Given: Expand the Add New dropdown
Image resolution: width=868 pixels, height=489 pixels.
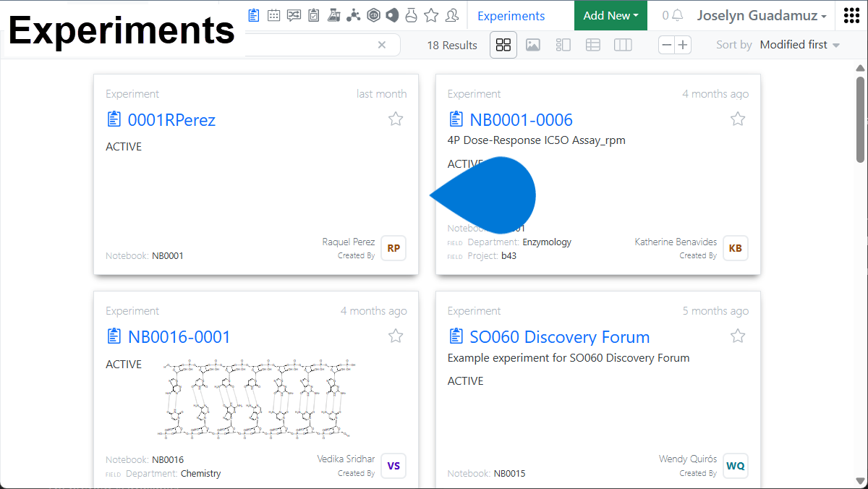Looking at the screenshot, I should [610, 15].
